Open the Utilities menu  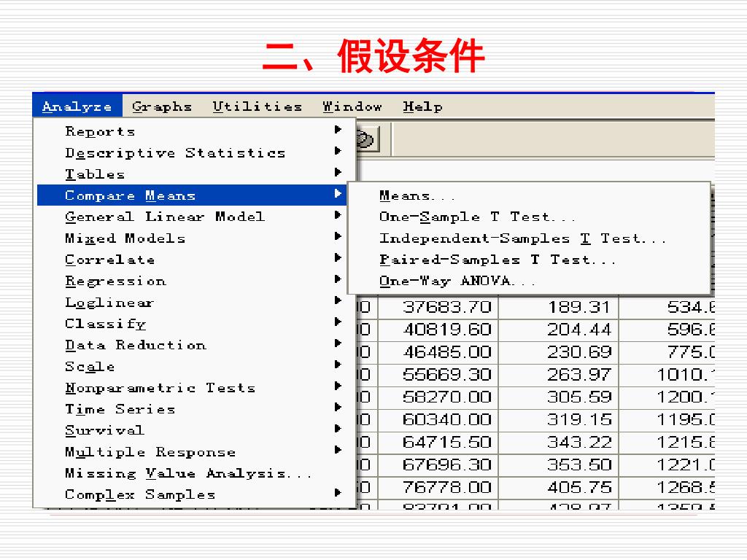[x=258, y=106]
